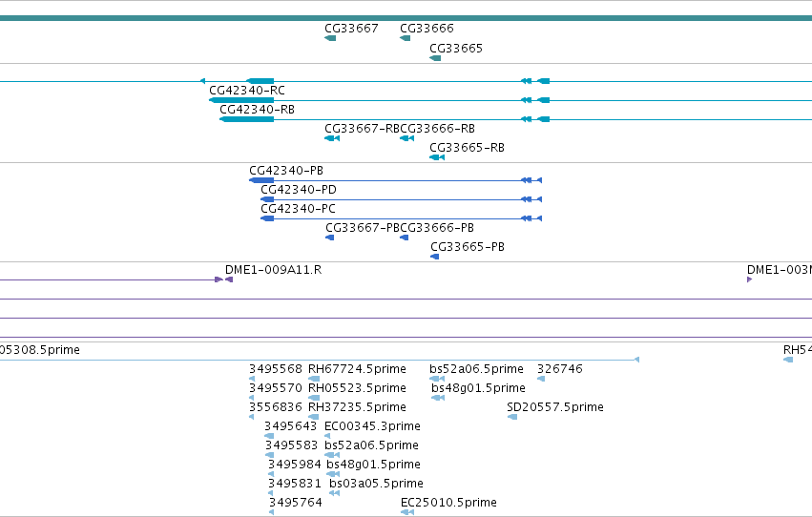Open the CG33666-PB protein label

pos(437,228)
